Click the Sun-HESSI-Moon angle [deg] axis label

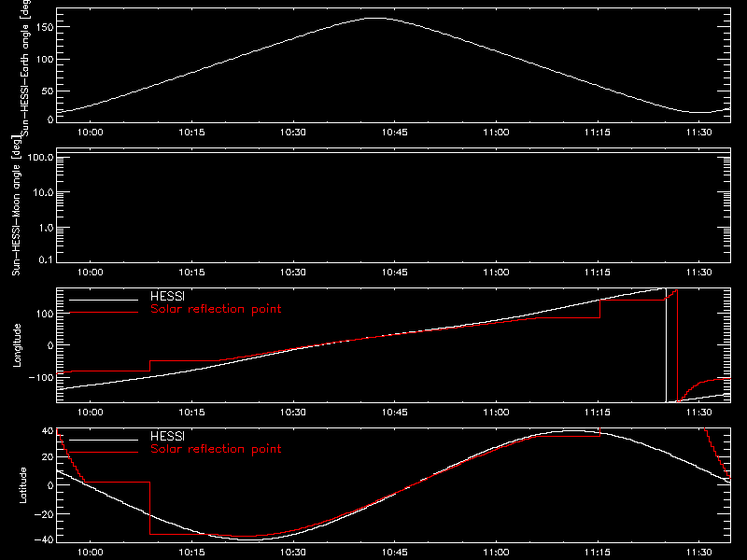pyautogui.click(x=17, y=205)
